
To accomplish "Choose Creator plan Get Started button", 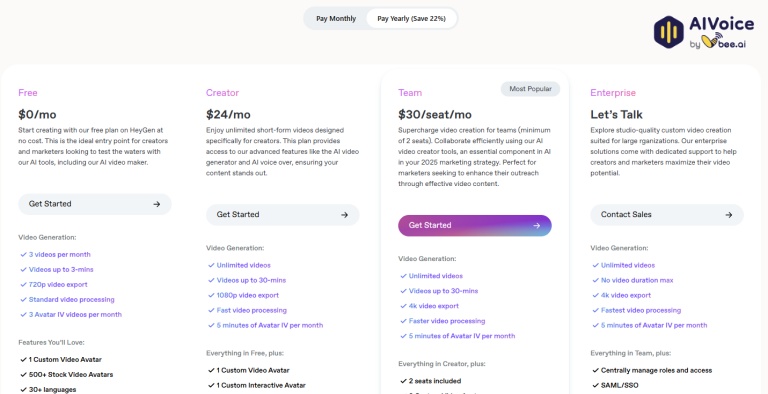I will tap(283, 215).
